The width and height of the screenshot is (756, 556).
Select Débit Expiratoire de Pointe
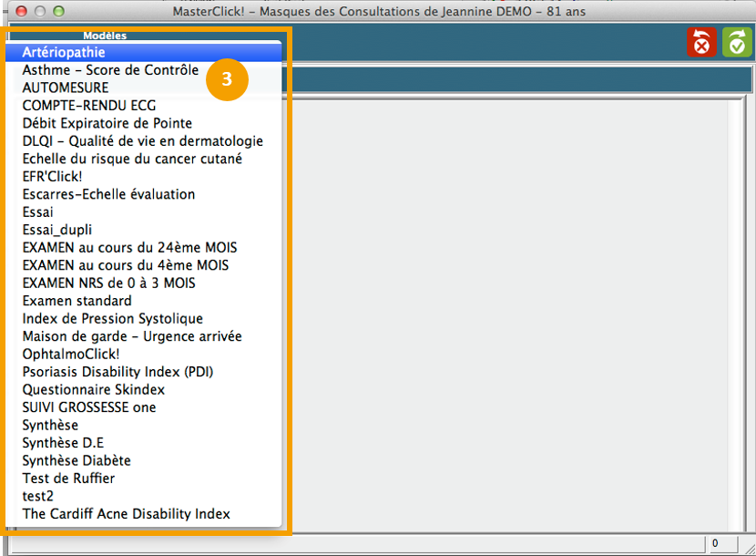[x=107, y=123]
